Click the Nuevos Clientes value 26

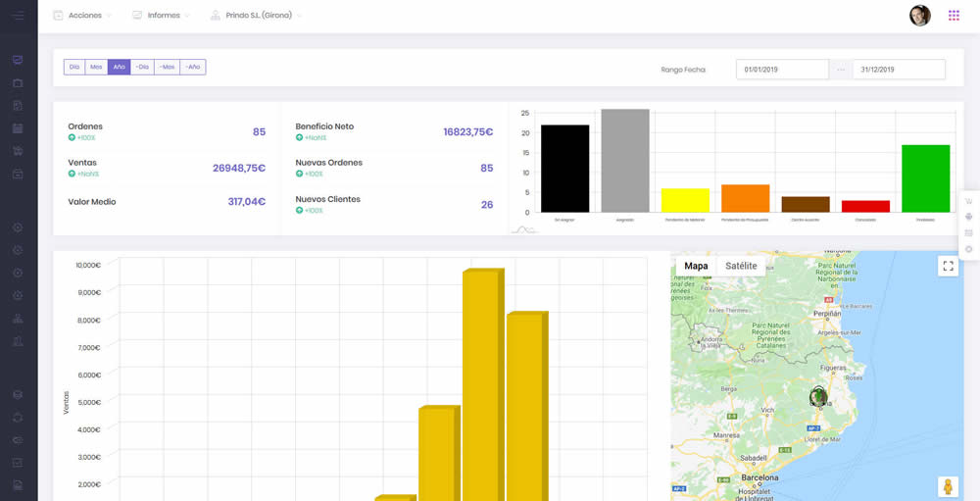(487, 205)
